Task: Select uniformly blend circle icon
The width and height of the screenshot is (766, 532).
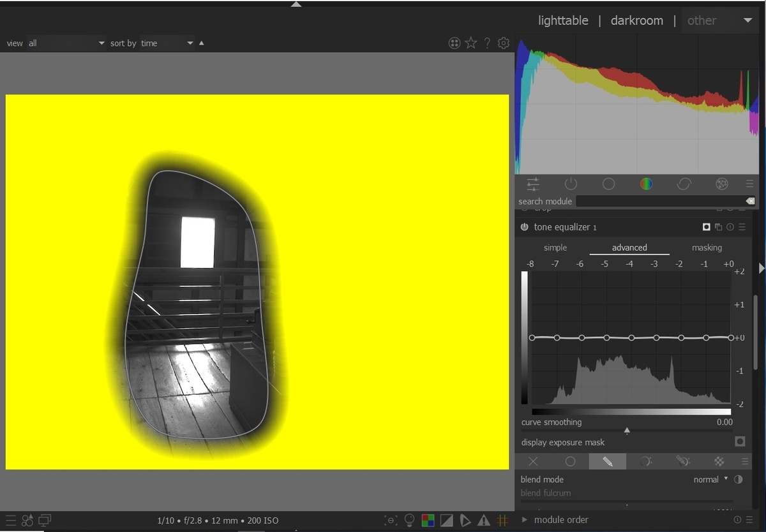Action: point(570,461)
